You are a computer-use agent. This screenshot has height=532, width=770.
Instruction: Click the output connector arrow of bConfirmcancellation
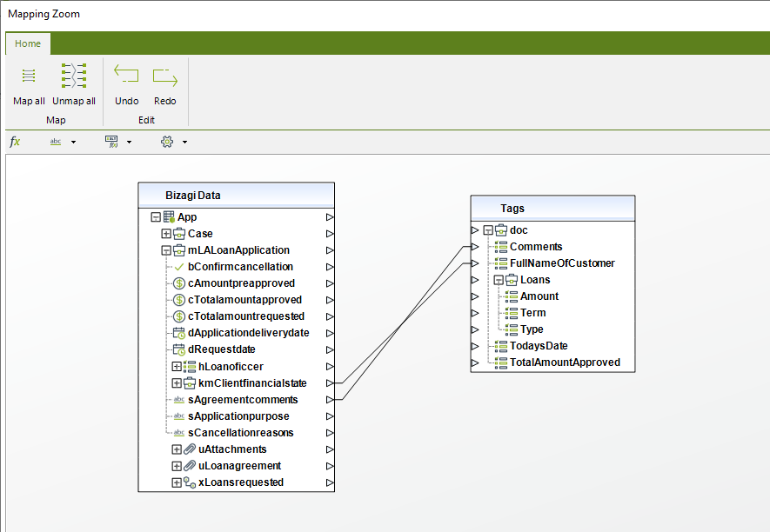(x=330, y=267)
